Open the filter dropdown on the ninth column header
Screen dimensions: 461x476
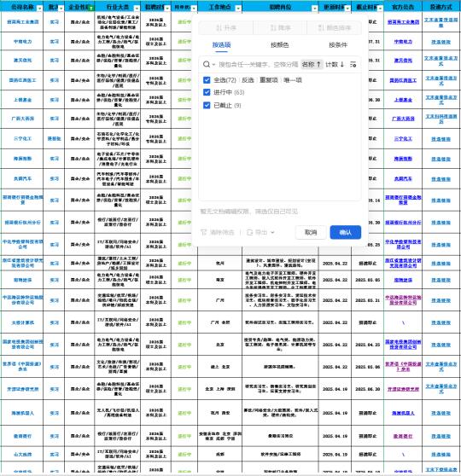[347, 9]
